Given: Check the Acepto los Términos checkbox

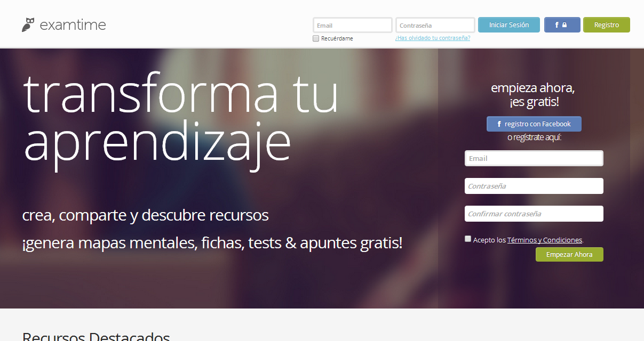Looking at the screenshot, I should pos(468,239).
